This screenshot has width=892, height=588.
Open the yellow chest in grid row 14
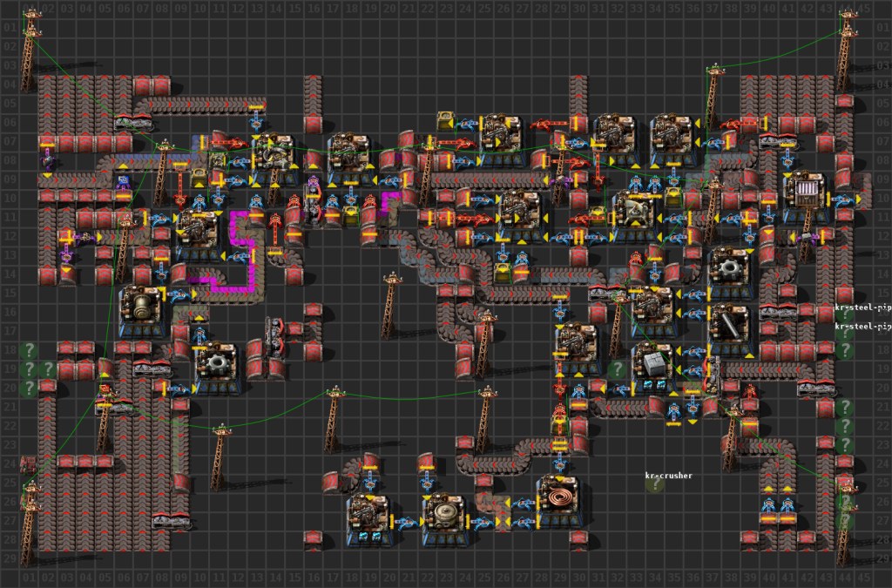[x=503, y=274]
